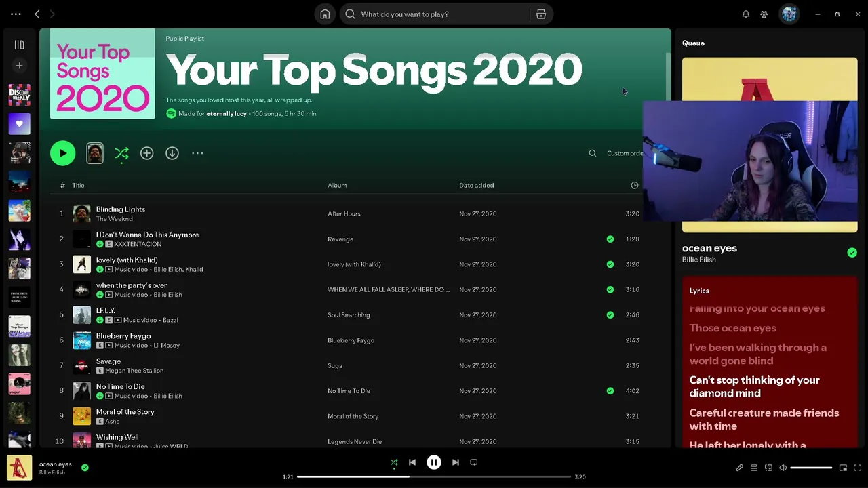Viewport: 868px width, 488px height.
Task: Expand Your Library sidebar icon
Action: [19, 45]
